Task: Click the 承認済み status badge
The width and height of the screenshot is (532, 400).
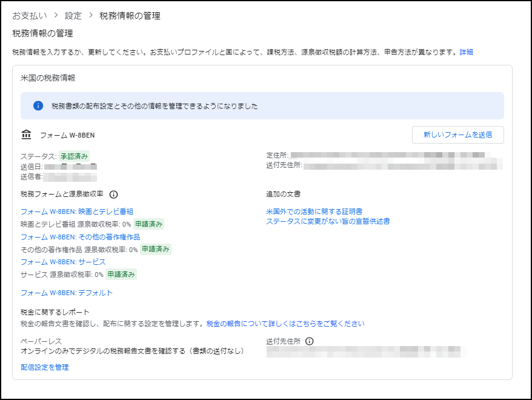Action: 74,156
